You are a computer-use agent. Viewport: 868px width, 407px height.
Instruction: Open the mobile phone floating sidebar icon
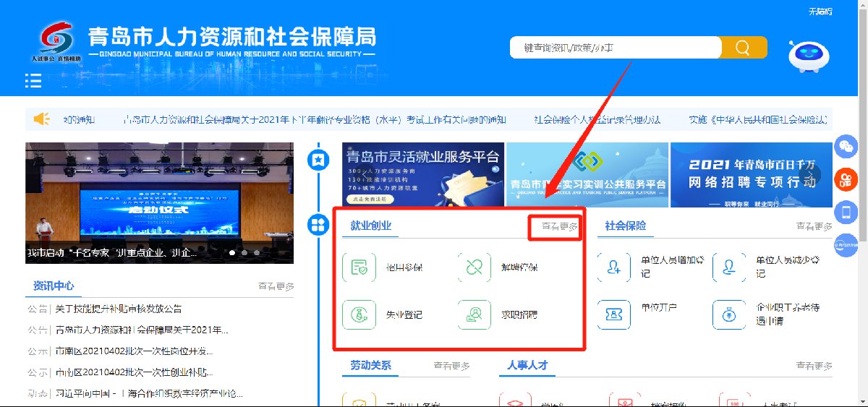846,212
